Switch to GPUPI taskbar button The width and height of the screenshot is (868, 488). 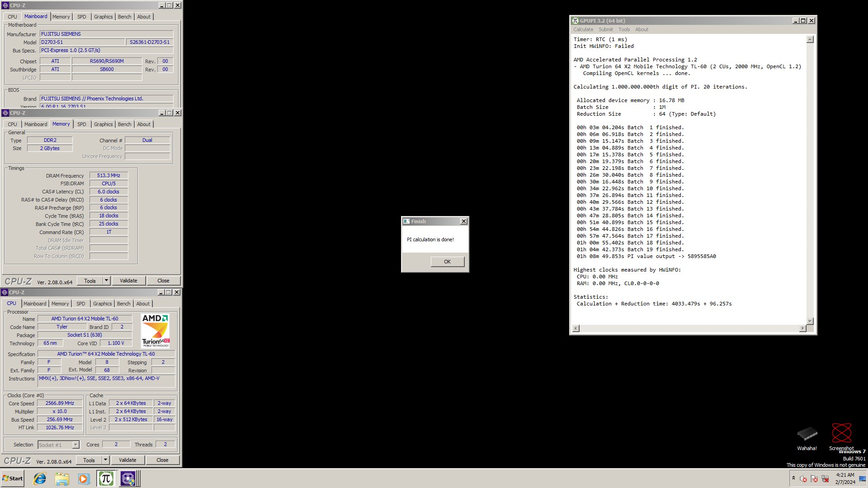tap(106, 479)
